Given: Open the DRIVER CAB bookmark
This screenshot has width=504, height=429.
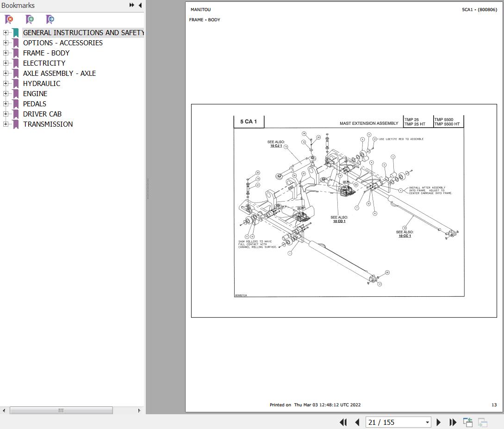Looking at the screenshot, I should (x=42, y=114).
